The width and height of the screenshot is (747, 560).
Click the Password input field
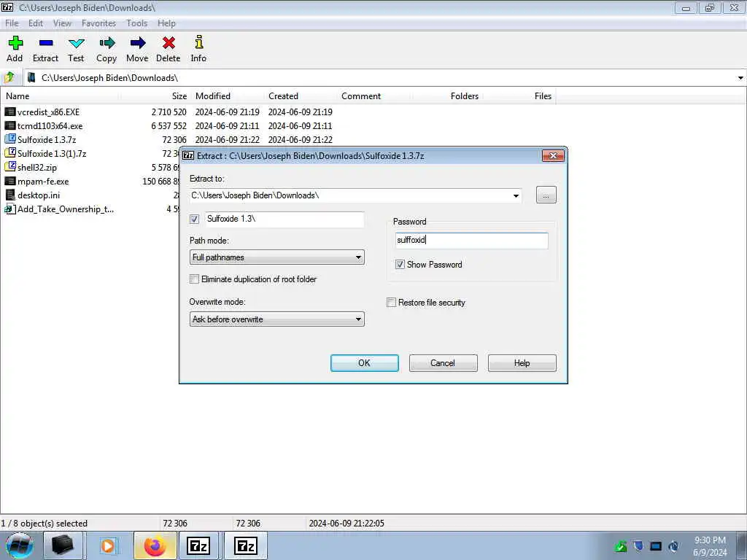point(472,241)
